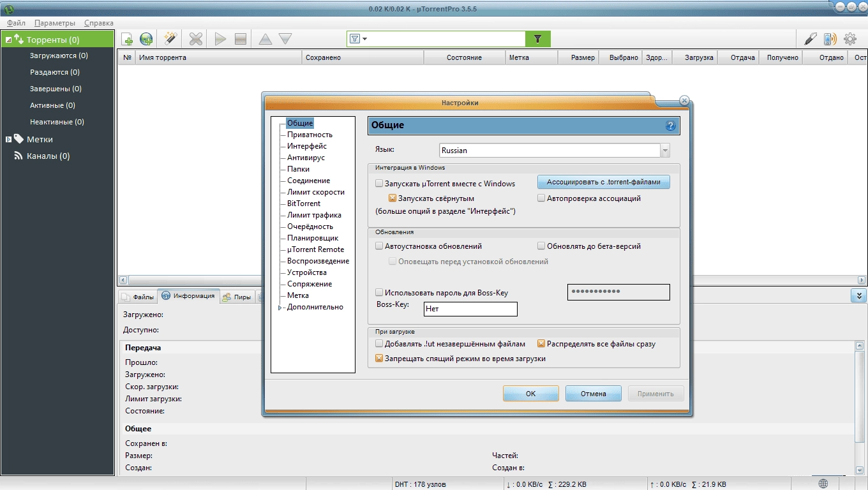Click the Применить button
This screenshot has width=868, height=490.
click(655, 394)
